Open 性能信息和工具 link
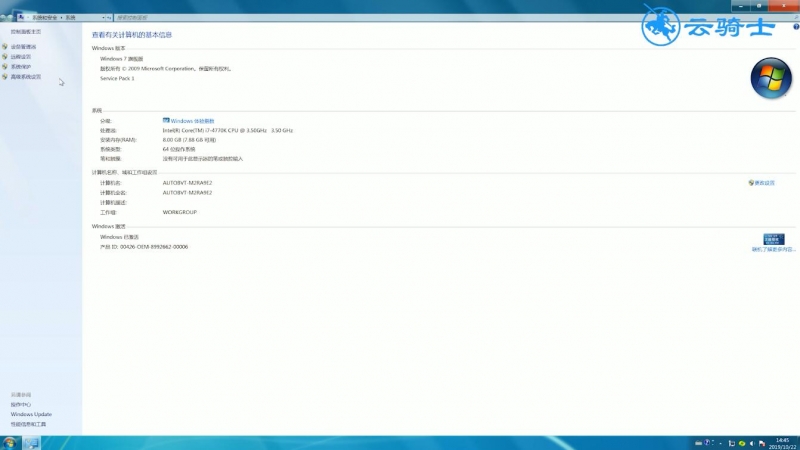The height and width of the screenshot is (450, 800). (29, 424)
